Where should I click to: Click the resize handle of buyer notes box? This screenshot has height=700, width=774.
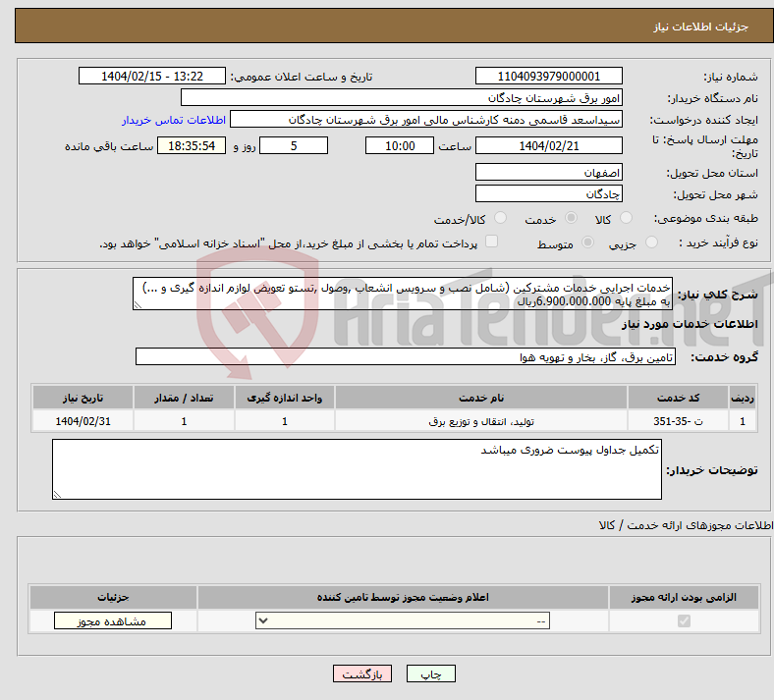click(x=57, y=495)
